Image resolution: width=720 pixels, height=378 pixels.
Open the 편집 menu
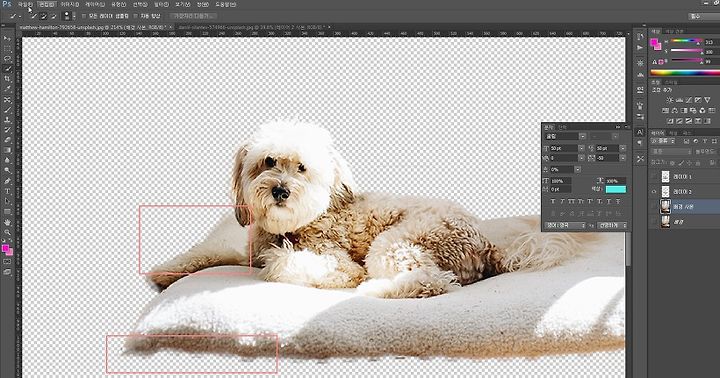(46, 4)
